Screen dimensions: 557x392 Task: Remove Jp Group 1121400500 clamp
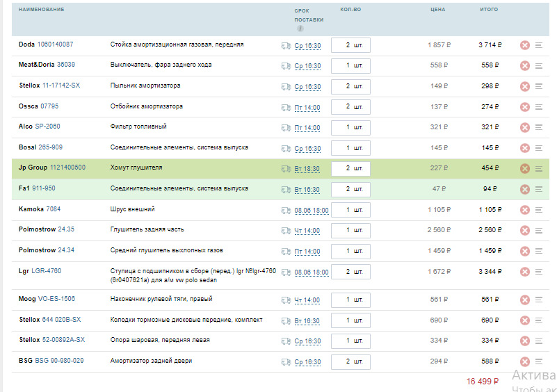pos(525,169)
